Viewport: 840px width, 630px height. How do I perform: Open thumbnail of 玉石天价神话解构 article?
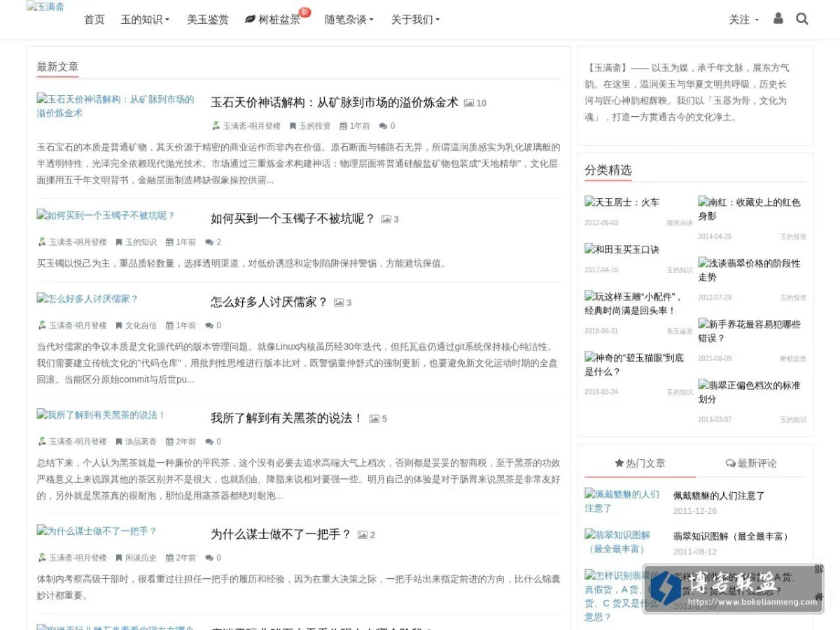point(117,106)
